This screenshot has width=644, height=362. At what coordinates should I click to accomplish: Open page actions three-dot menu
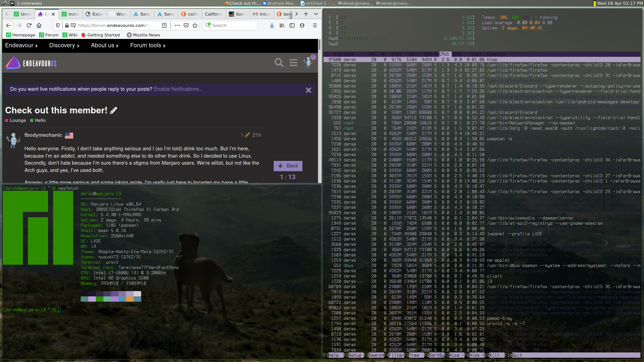pos(177,25)
